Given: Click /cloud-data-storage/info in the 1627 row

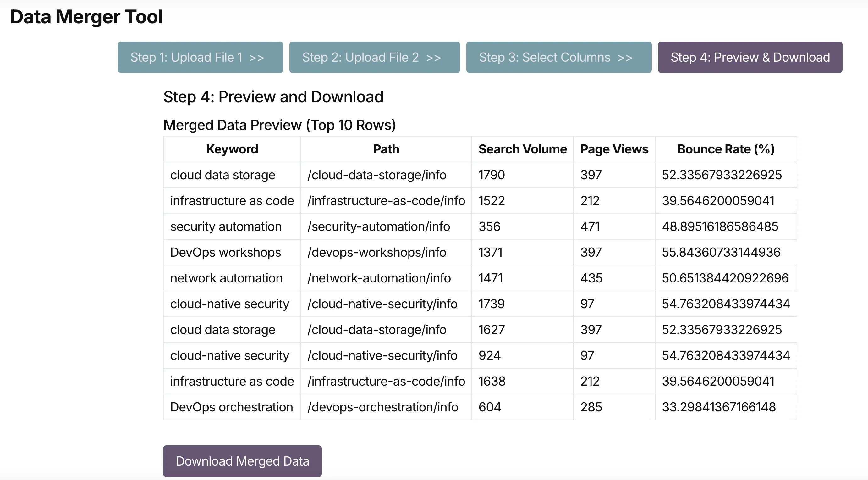Looking at the screenshot, I should [386, 330].
